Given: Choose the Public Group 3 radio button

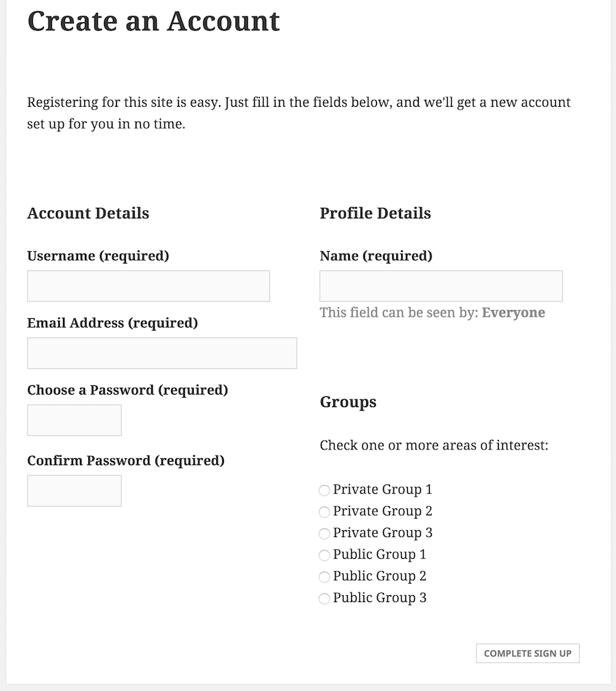Looking at the screenshot, I should coord(324,599).
